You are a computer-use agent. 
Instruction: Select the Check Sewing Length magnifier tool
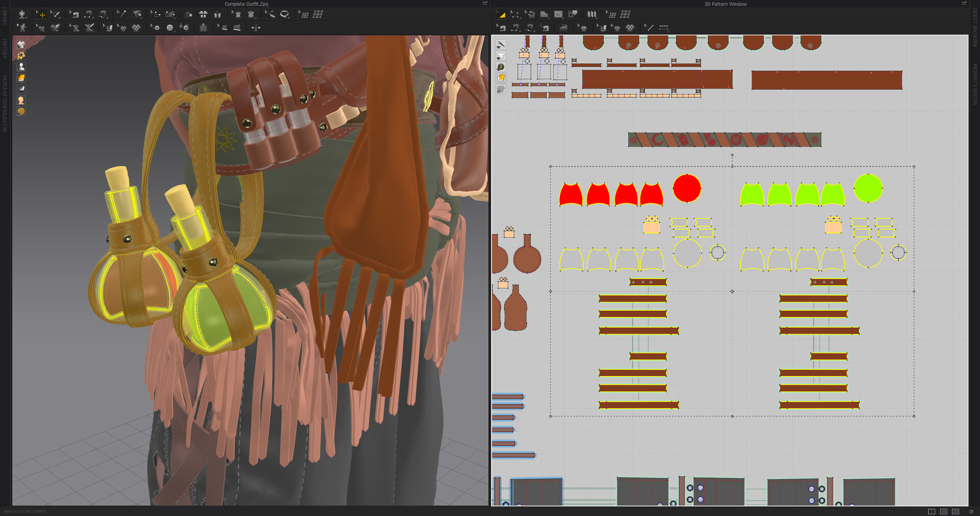point(544,28)
